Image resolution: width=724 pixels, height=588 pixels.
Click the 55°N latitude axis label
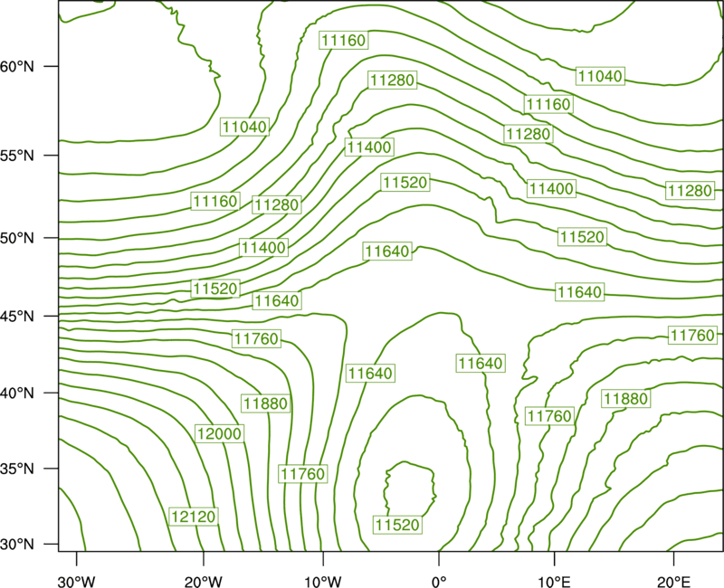point(17,156)
